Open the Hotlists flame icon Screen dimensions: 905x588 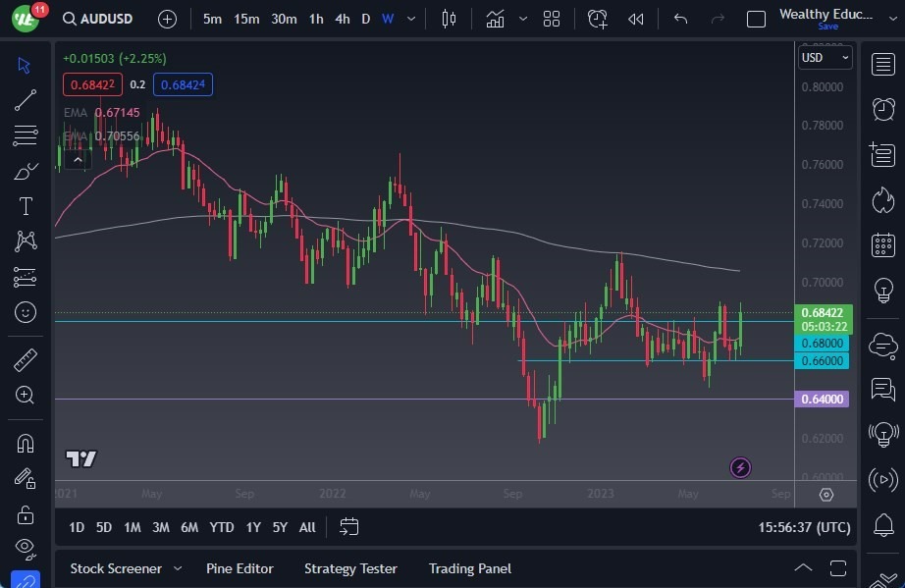pyautogui.click(x=882, y=199)
